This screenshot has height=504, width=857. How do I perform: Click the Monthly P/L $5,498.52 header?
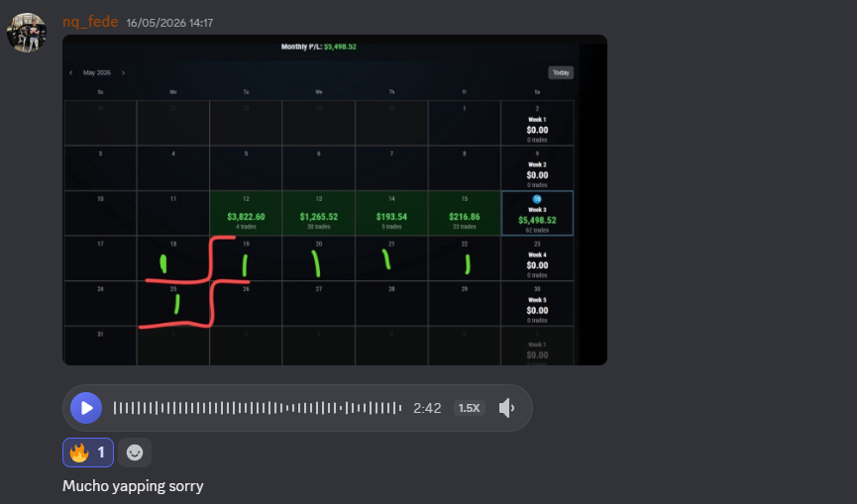[319, 47]
